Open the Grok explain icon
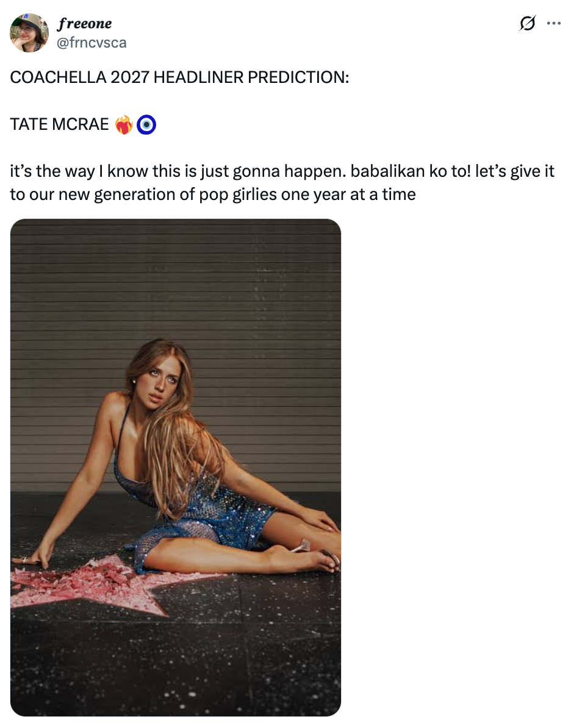Image resolution: width=571 pixels, height=728 pixels. point(527,24)
